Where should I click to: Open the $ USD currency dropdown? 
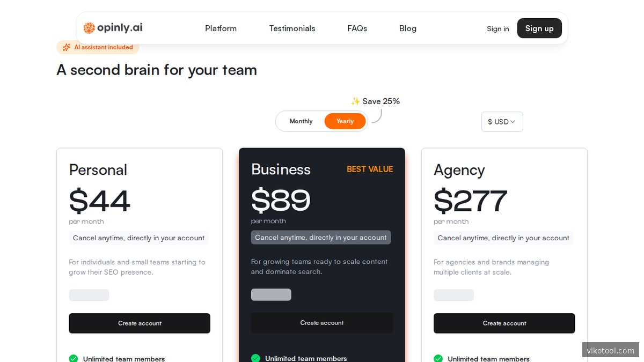pyautogui.click(x=502, y=122)
